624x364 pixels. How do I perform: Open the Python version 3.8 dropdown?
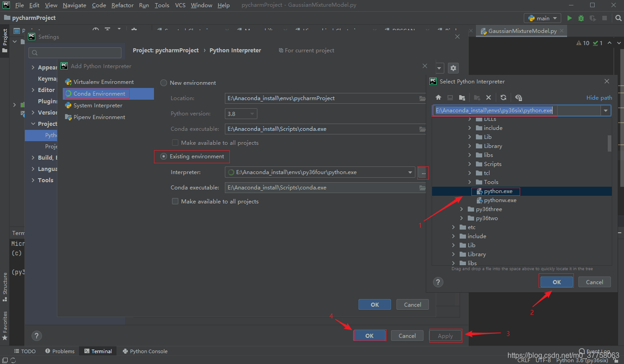[x=241, y=114]
